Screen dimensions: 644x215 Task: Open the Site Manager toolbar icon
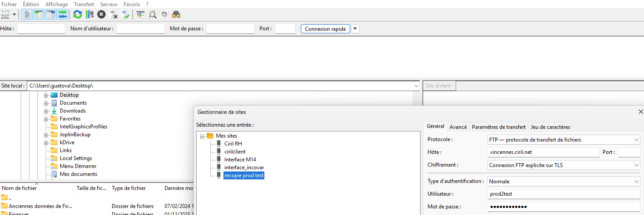tap(5, 15)
